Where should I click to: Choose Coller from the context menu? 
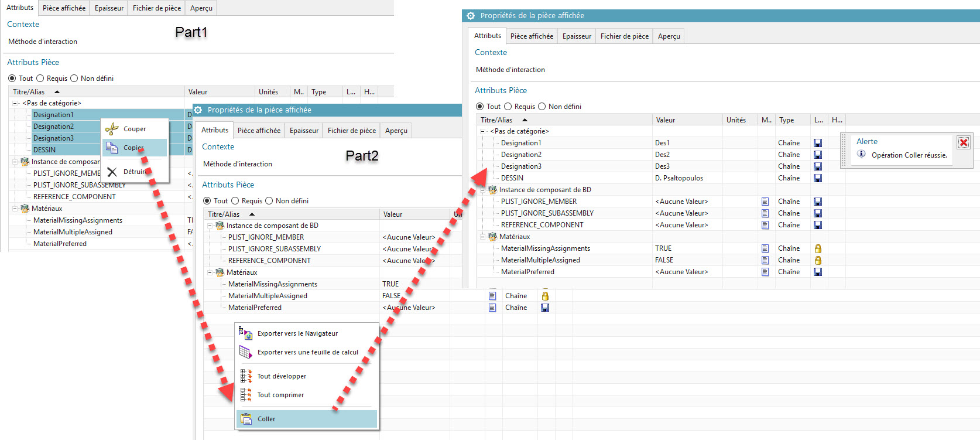click(x=266, y=419)
